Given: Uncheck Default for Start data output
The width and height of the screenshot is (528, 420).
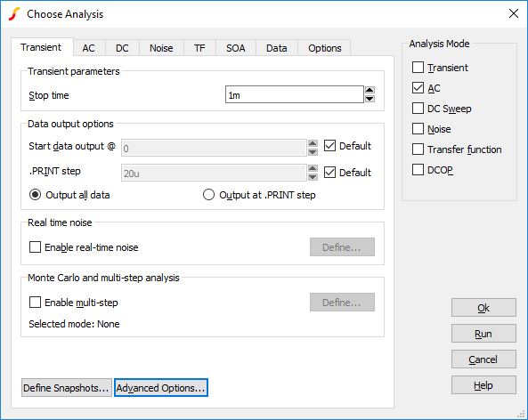Looking at the screenshot, I should [x=329, y=146].
